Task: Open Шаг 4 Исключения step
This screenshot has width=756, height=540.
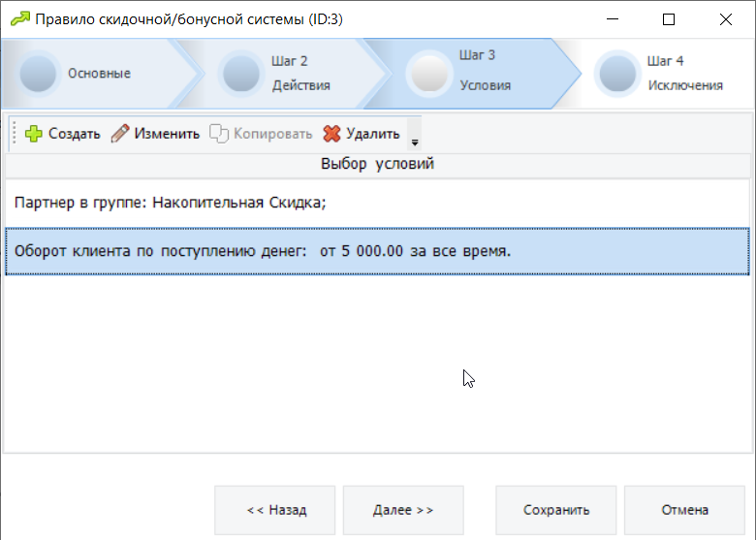Action: tap(665, 74)
